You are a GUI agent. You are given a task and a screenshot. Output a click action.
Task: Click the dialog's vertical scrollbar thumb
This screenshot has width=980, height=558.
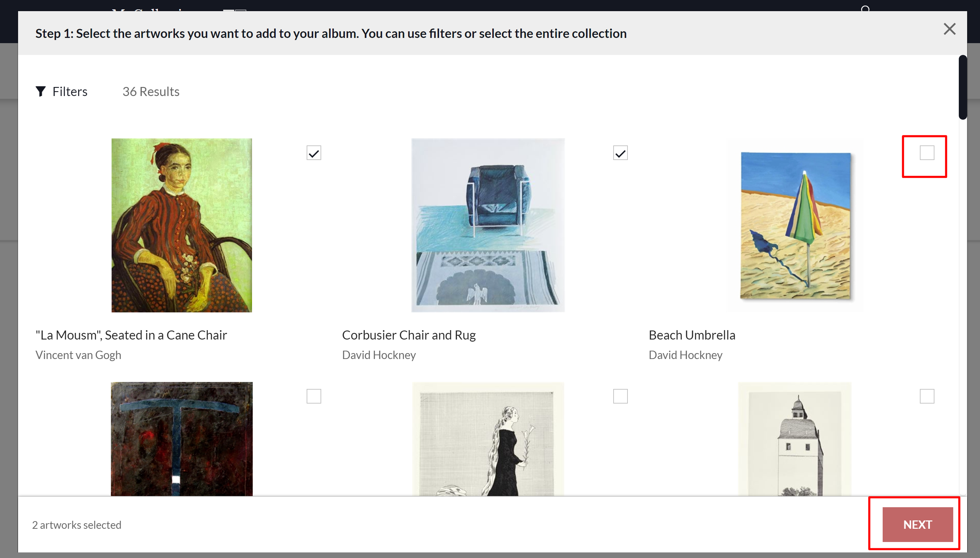962,87
